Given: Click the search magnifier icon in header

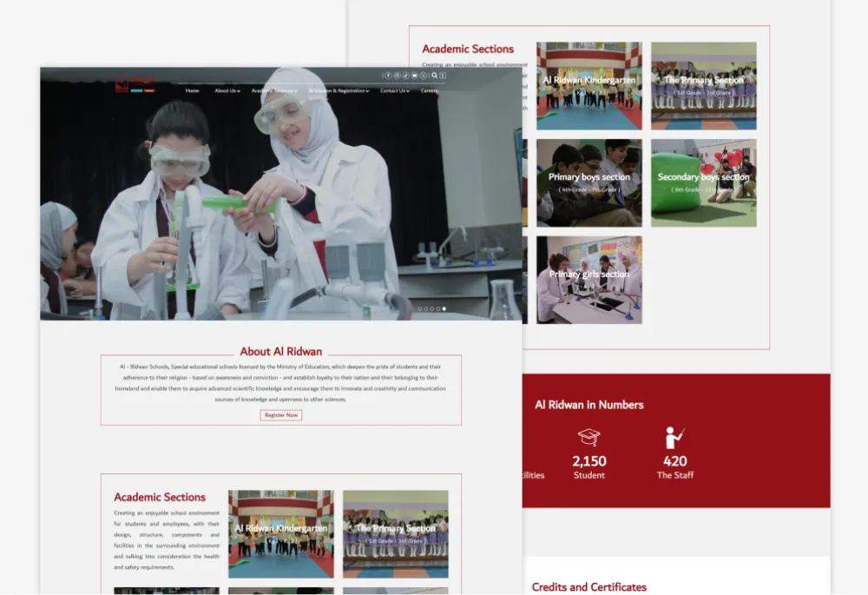Looking at the screenshot, I should pyautogui.click(x=435, y=76).
